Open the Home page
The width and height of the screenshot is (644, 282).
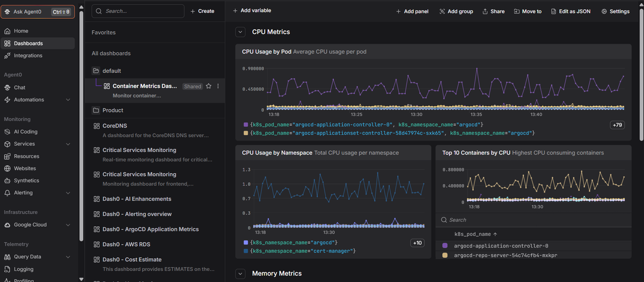coord(38,31)
